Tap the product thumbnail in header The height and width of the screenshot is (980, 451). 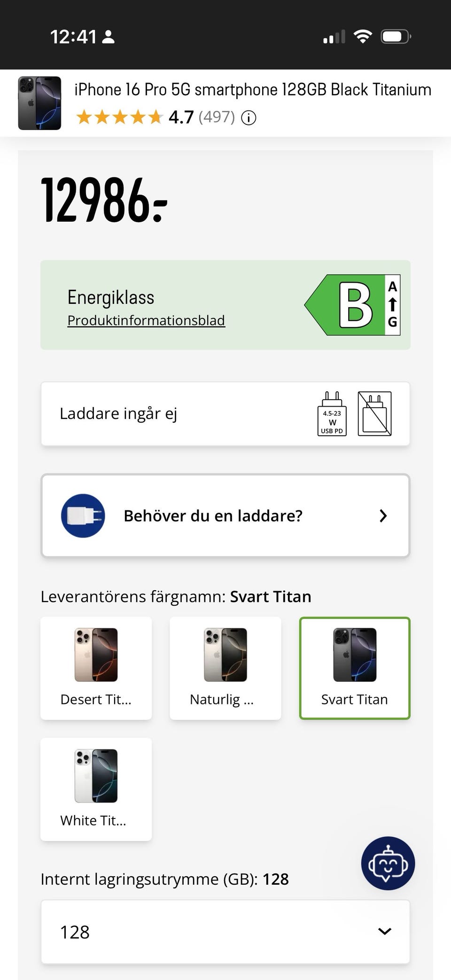point(39,103)
